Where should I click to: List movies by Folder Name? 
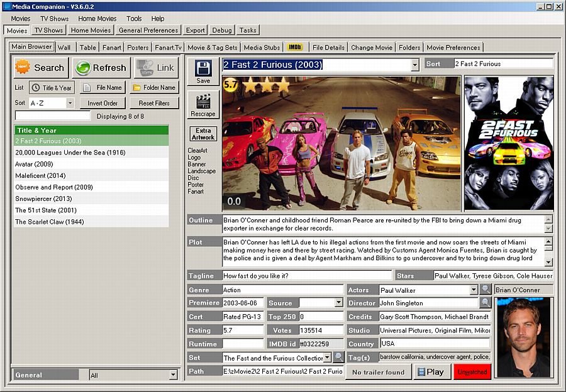pos(154,87)
